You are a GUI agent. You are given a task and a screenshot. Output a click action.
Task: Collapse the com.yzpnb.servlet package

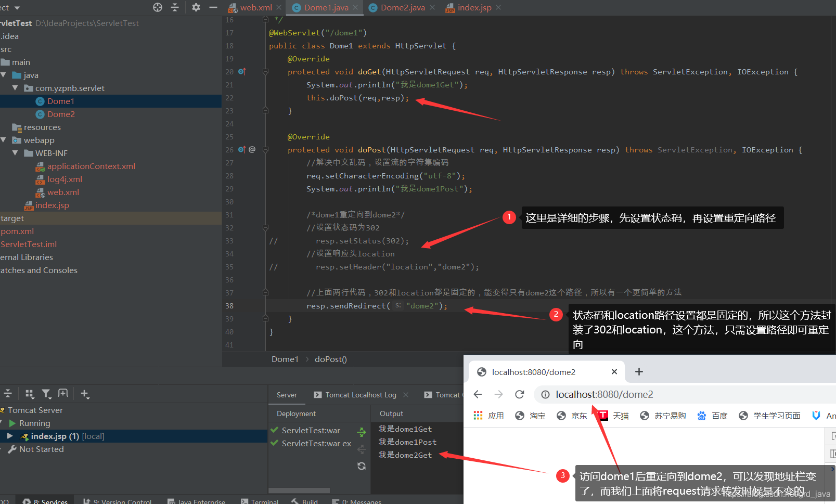pyautogui.click(x=15, y=88)
